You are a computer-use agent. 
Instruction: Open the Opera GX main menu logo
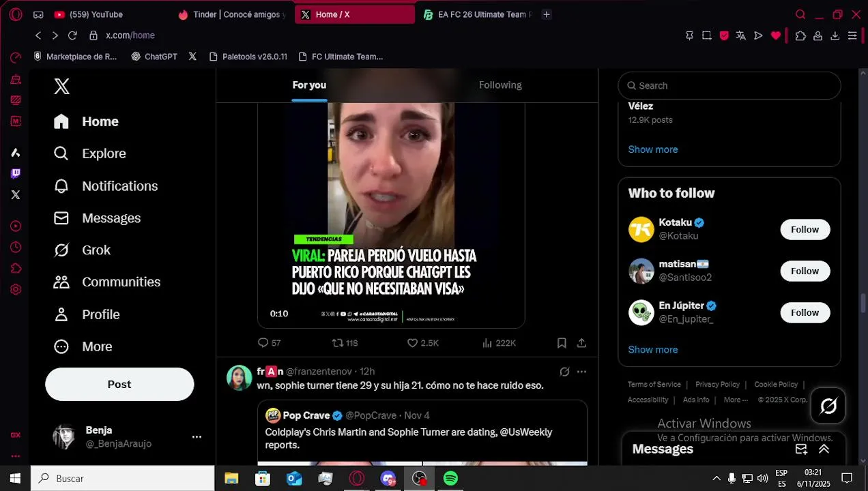coord(15,14)
